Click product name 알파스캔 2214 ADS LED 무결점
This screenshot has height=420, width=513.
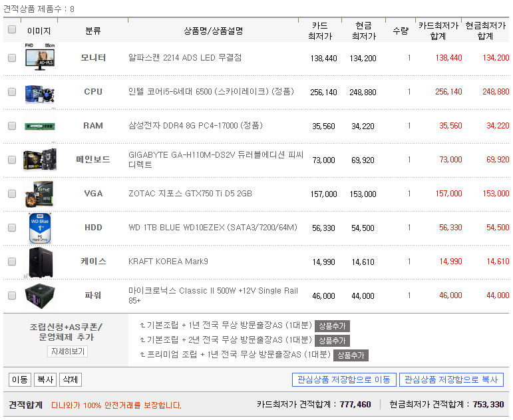(x=185, y=58)
